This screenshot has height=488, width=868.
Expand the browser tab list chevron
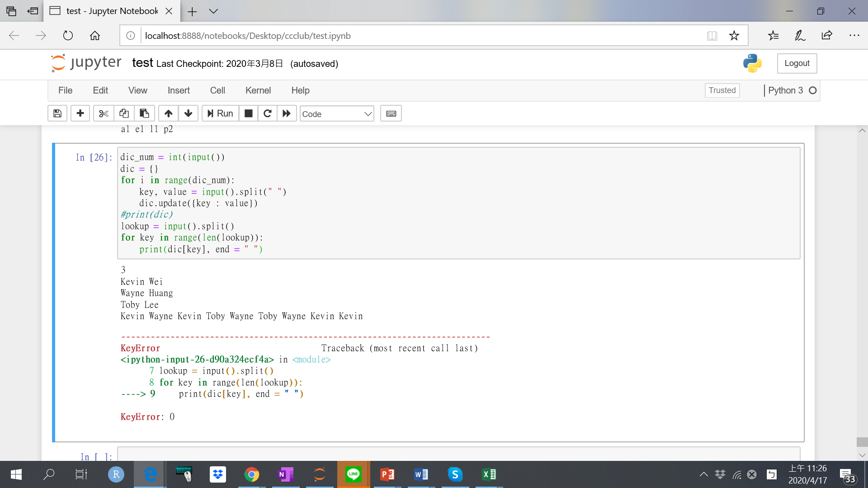tap(214, 11)
